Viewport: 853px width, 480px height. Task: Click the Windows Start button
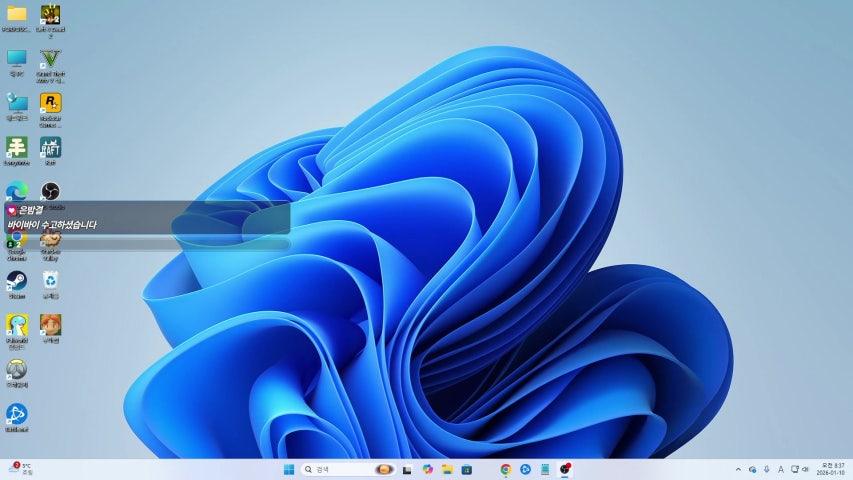click(289, 469)
